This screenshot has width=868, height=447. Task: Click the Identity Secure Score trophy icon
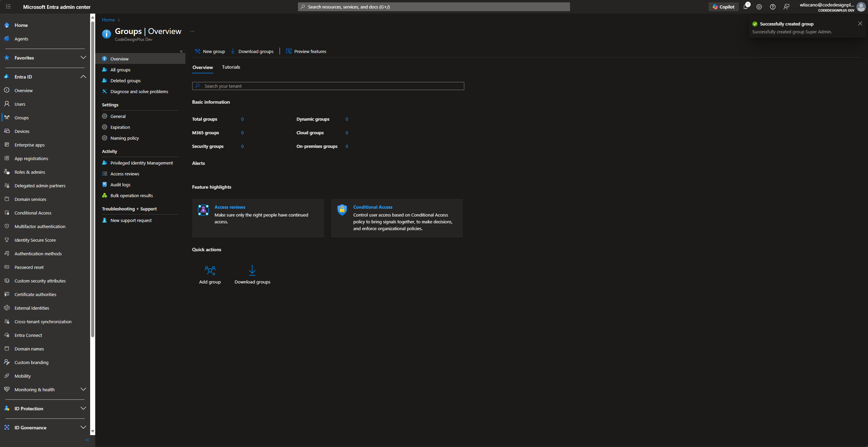pyautogui.click(x=7, y=240)
